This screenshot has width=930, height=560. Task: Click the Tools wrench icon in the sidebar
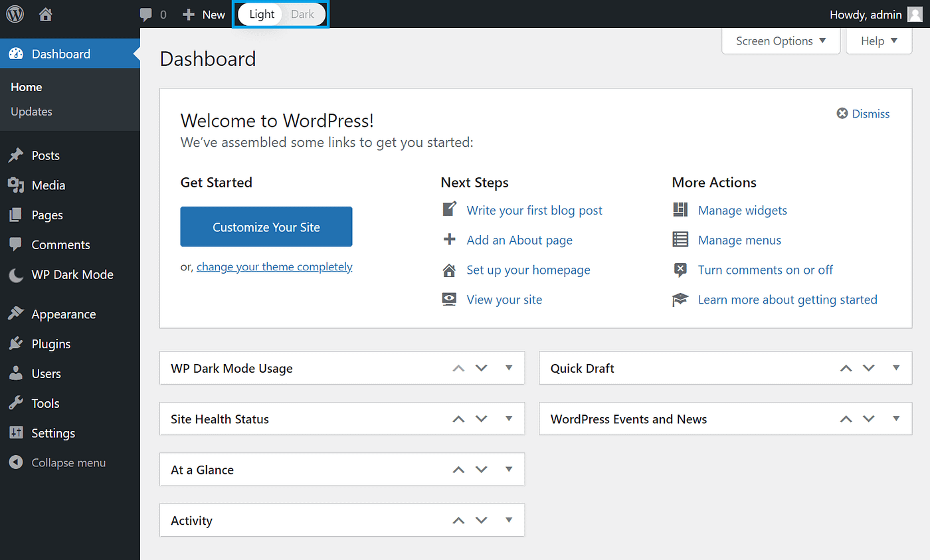pyautogui.click(x=15, y=403)
